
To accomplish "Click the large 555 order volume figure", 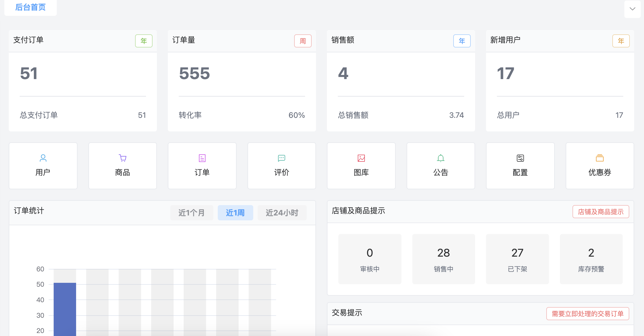I will click(195, 73).
